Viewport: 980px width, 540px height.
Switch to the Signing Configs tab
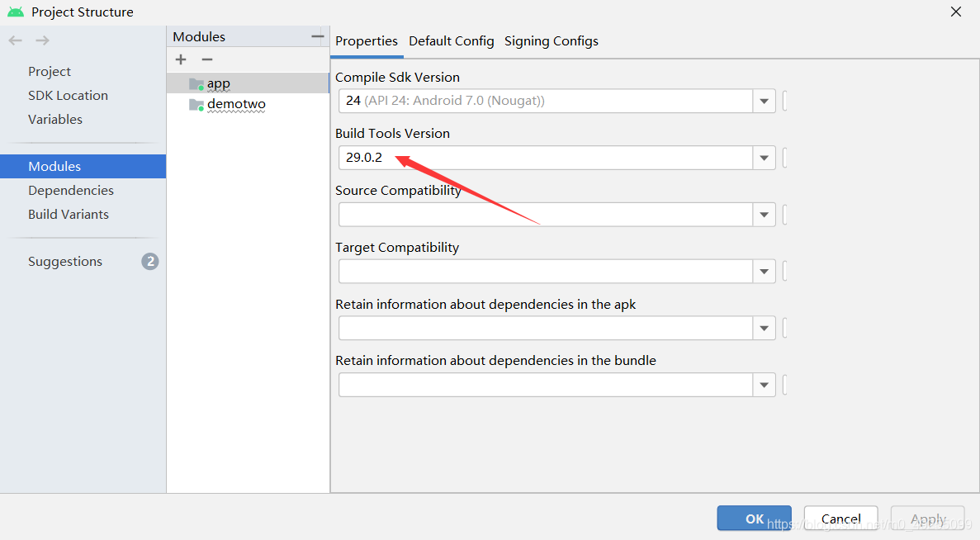click(551, 40)
